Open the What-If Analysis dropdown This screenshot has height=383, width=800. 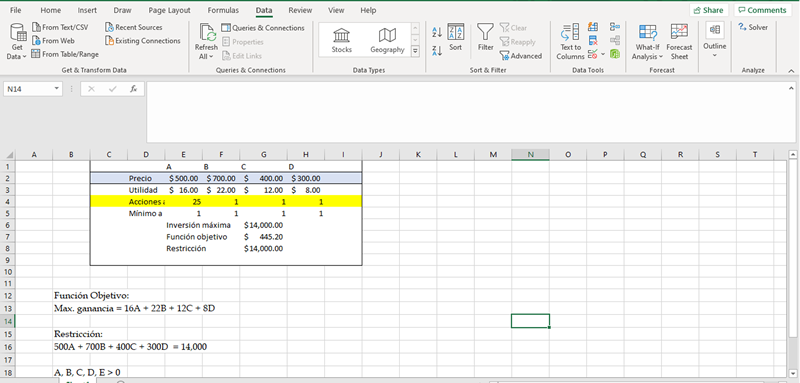(x=647, y=42)
